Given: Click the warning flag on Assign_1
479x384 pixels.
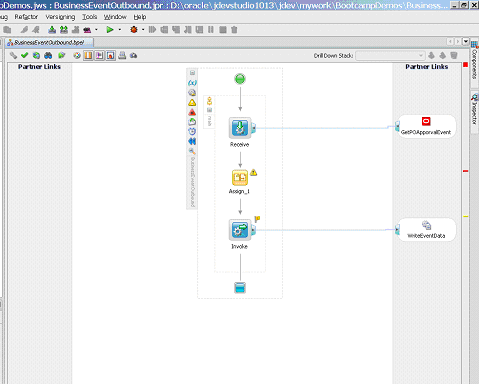Looking at the screenshot, I should [x=254, y=172].
